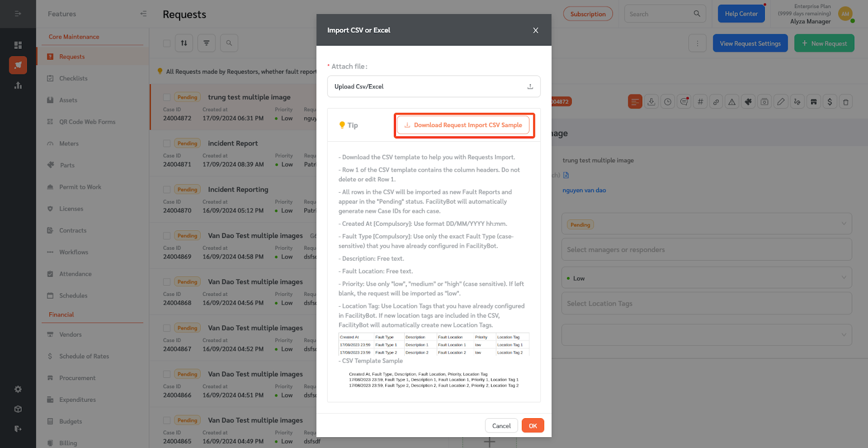The image size is (868, 448).
Task: Click the Subscription button
Action: (x=588, y=14)
